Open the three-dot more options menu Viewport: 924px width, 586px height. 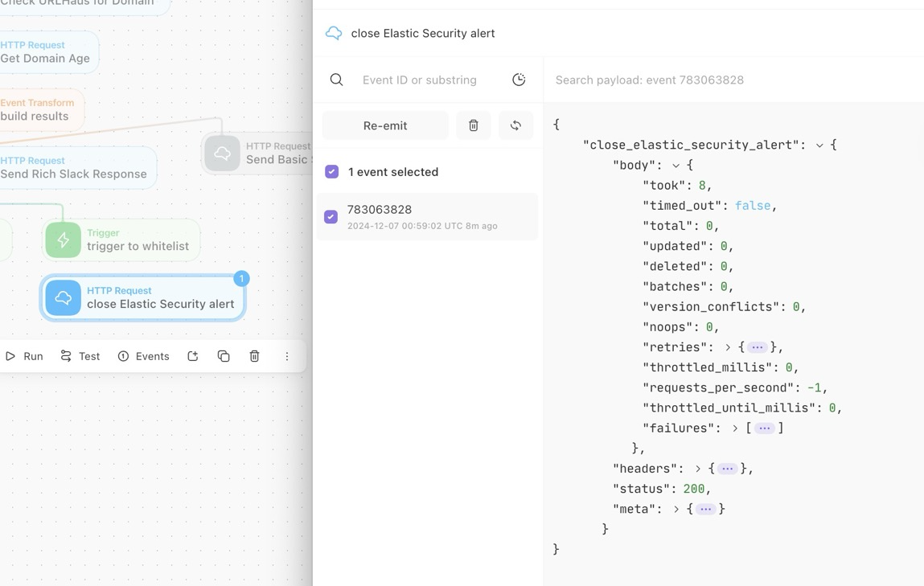pos(287,356)
